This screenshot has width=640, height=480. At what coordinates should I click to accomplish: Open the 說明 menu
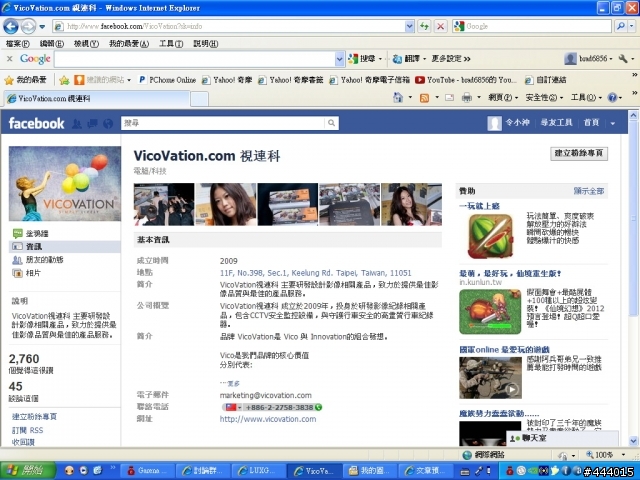pos(205,44)
